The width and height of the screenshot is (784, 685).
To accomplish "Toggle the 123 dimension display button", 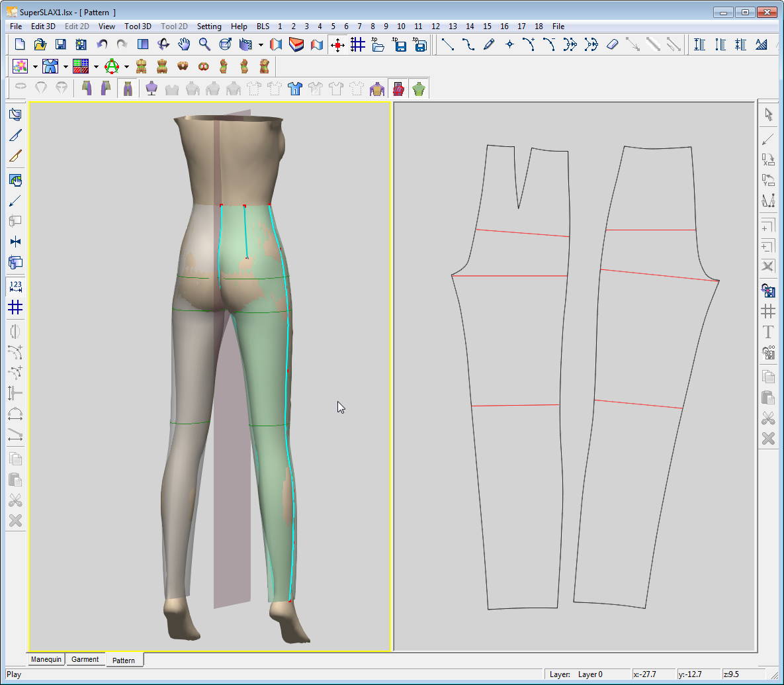I will pos(15,287).
